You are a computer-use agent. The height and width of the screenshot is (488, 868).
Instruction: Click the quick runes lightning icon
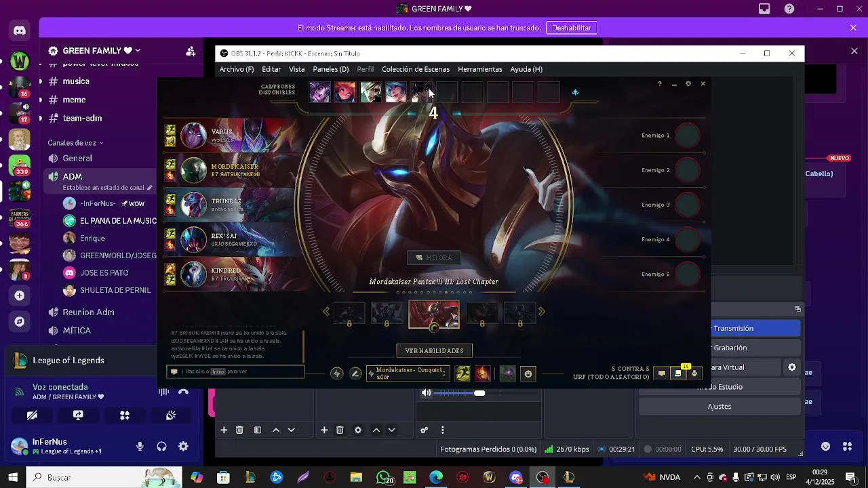[x=336, y=373]
